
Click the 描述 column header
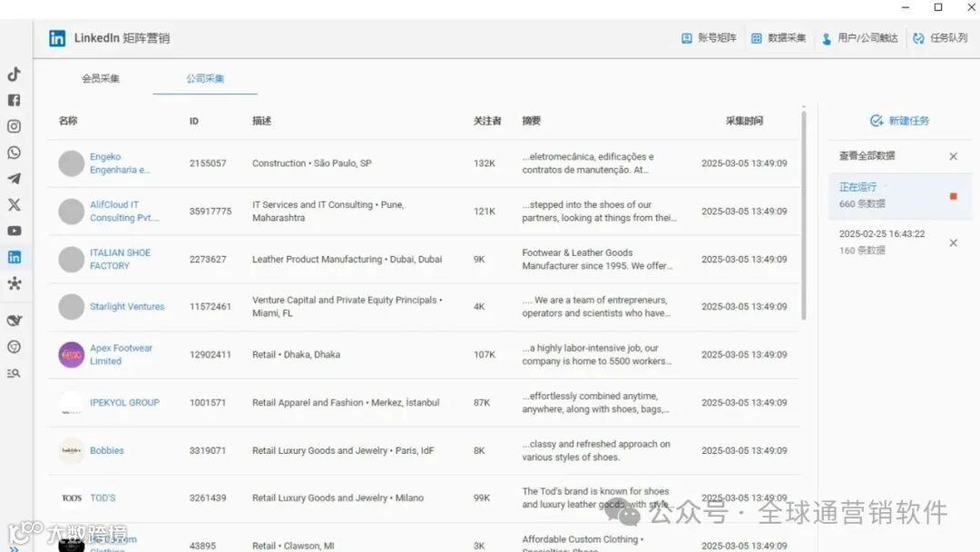point(261,121)
